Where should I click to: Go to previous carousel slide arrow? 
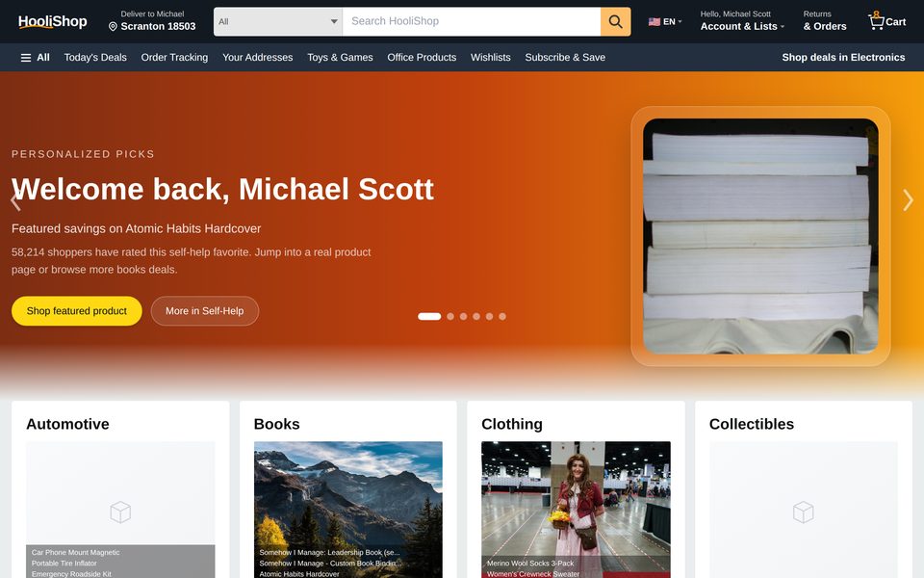point(16,200)
